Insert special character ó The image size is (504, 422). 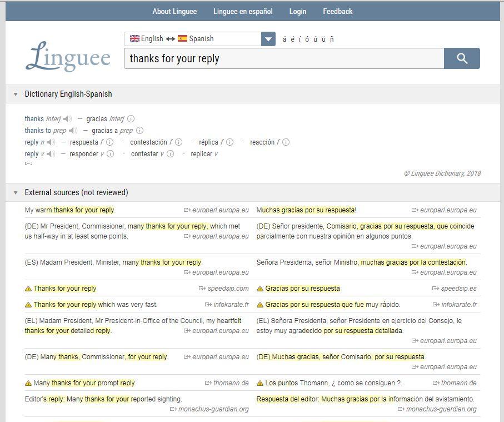pyautogui.click(x=307, y=39)
